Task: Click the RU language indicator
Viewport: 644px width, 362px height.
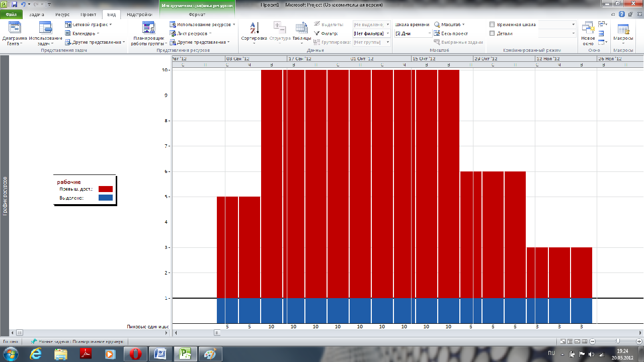Action: tap(551, 352)
